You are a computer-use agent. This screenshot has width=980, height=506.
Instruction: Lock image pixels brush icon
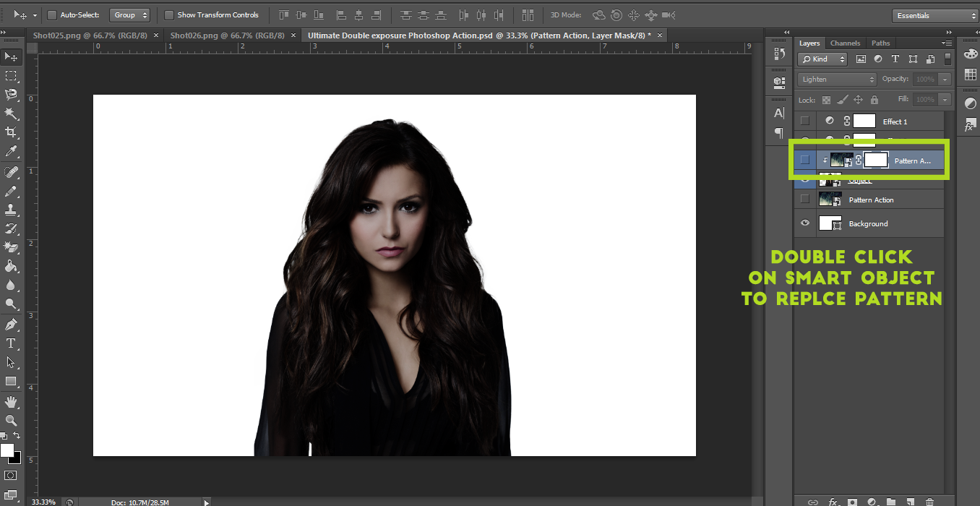click(843, 100)
